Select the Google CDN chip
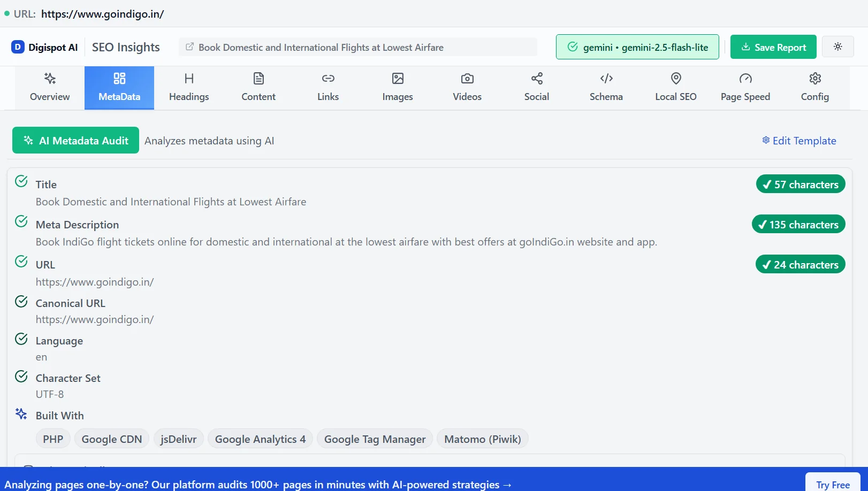The width and height of the screenshot is (868, 491). [112, 439]
